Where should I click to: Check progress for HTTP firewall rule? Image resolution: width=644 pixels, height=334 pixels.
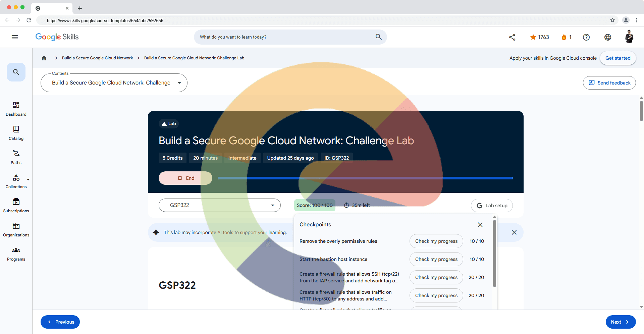coord(436,295)
